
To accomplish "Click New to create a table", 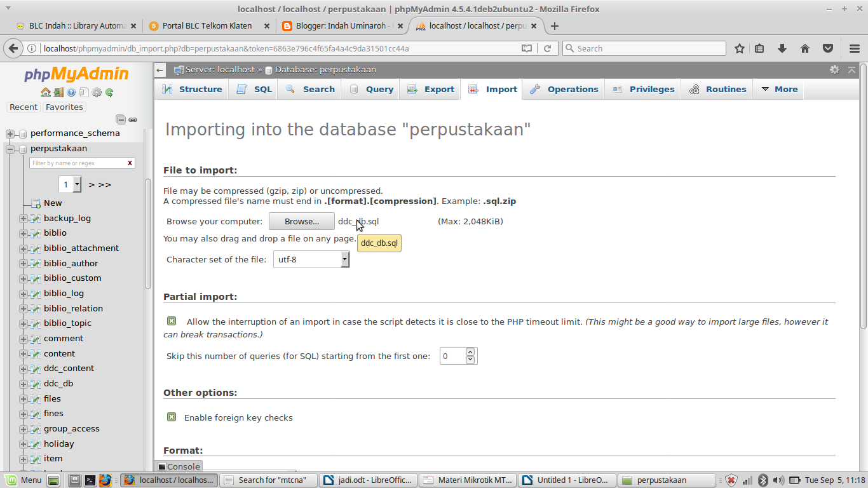I will click(53, 203).
